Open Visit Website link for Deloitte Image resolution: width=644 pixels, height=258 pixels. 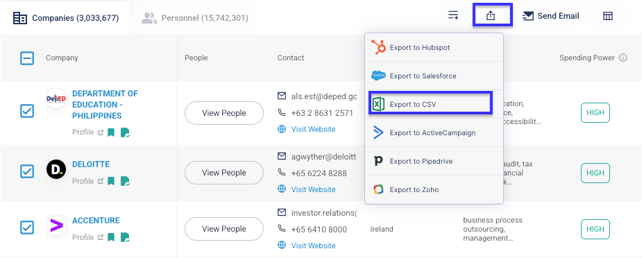point(314,189)
